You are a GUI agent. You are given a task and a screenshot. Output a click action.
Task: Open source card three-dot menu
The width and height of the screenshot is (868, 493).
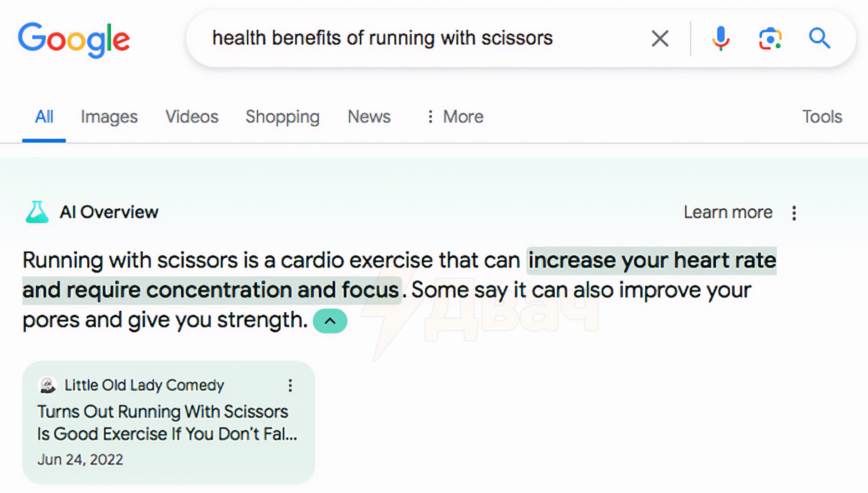[290, 385]
